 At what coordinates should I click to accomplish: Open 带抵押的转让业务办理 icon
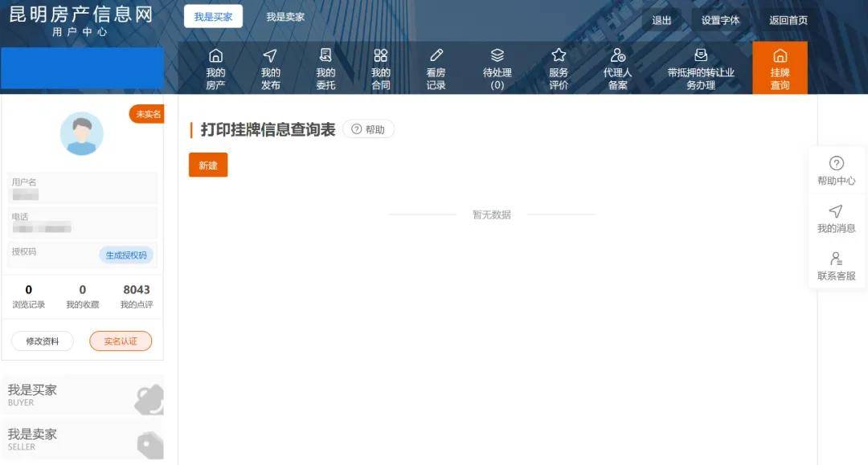(701, 55)
